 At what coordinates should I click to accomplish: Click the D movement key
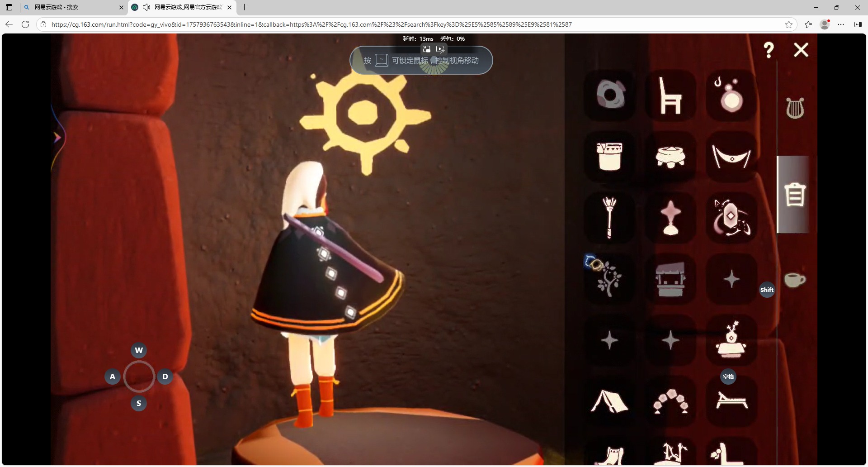(x=165, y=376)
